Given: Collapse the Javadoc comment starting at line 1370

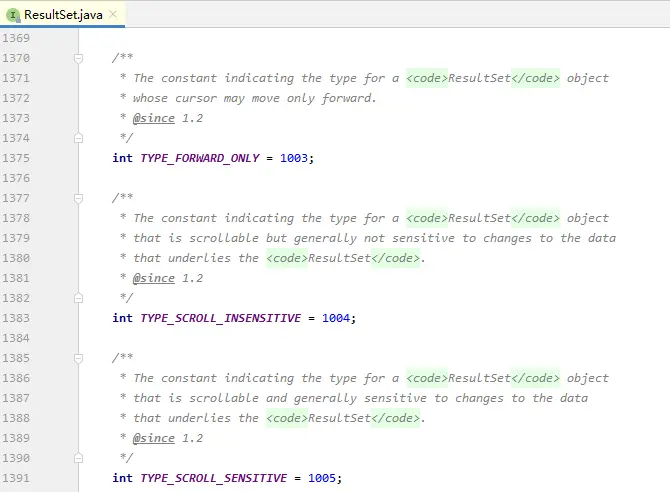Looking at the screenshot, I should coord(78,58).
